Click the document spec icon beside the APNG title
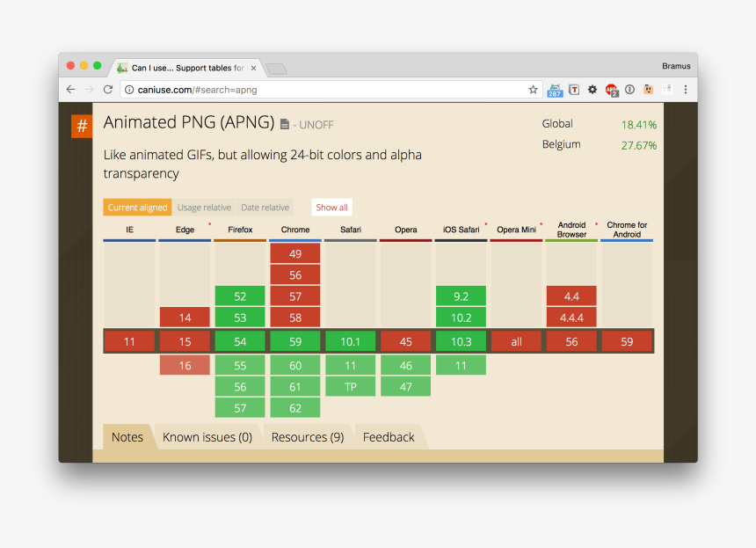The image size is (756, 548). click(x=285, y=125)
